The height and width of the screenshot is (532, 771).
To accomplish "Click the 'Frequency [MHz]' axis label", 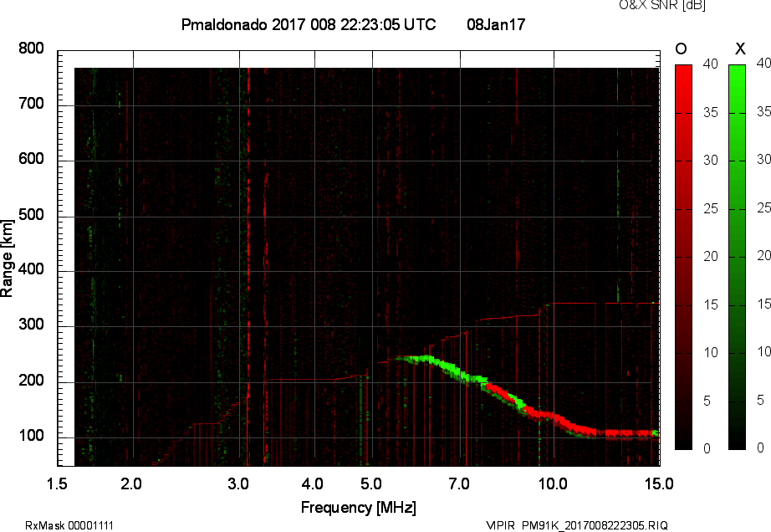I will click(359, 508).
